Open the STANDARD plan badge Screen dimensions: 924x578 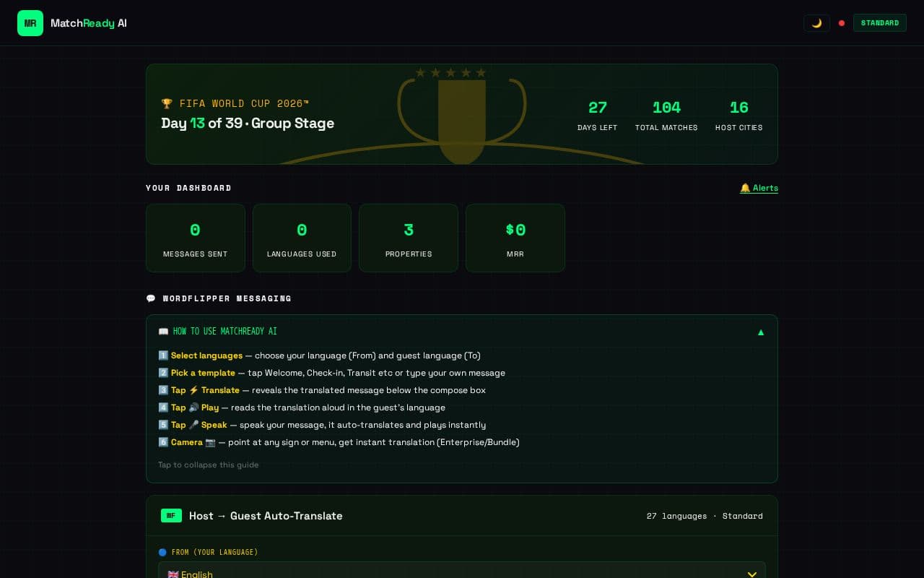tap(880, 23)
